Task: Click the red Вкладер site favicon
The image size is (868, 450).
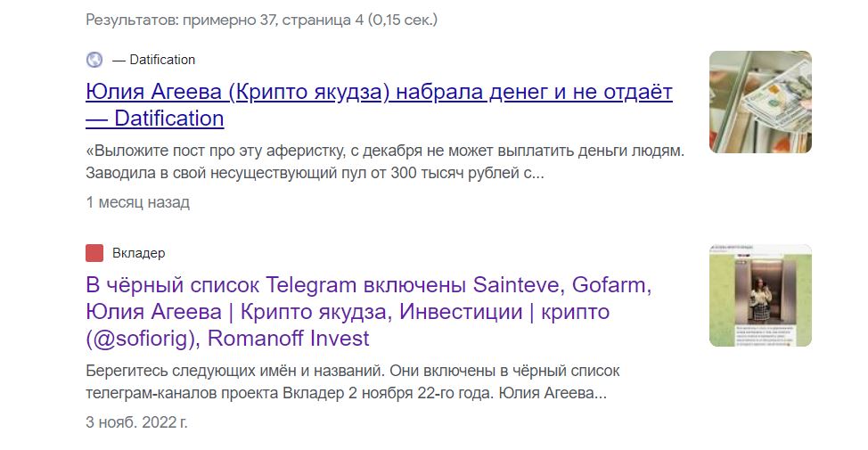Action: click(x=94, y=253)
